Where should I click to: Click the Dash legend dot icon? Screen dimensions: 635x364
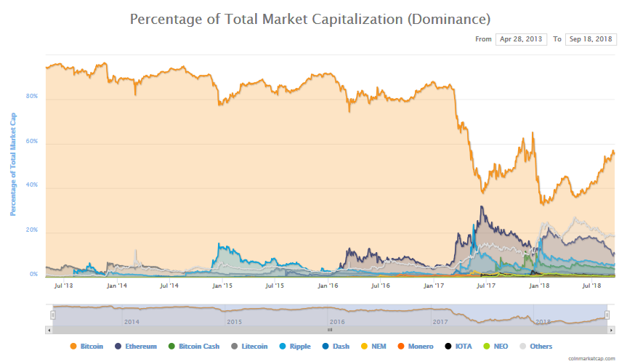coord(325,347)
